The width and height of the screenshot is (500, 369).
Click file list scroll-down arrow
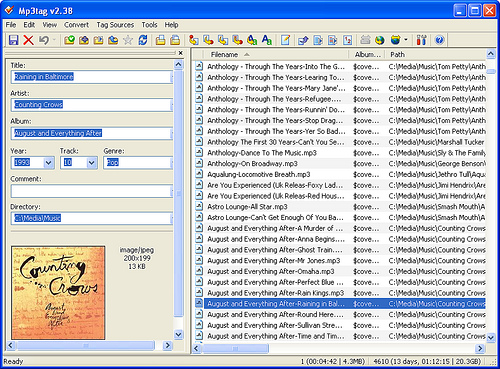[491, 337]
